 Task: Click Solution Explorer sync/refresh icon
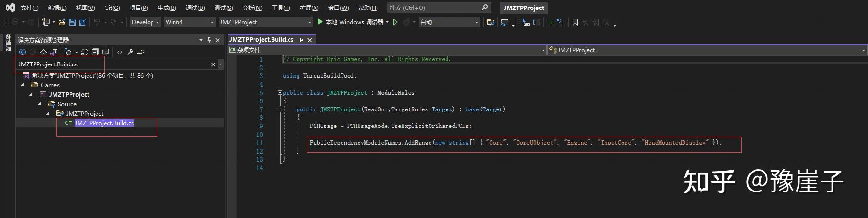pos(85,52)
